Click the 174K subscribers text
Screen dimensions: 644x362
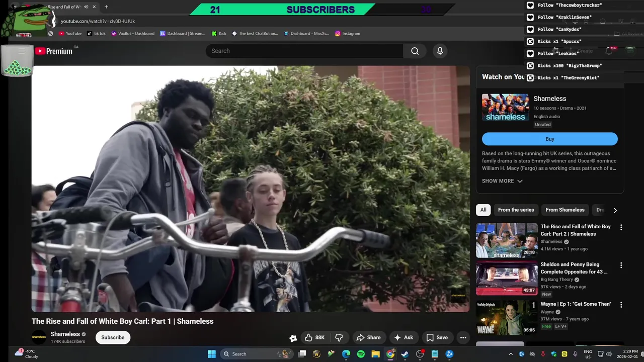(x=68, y=342)
